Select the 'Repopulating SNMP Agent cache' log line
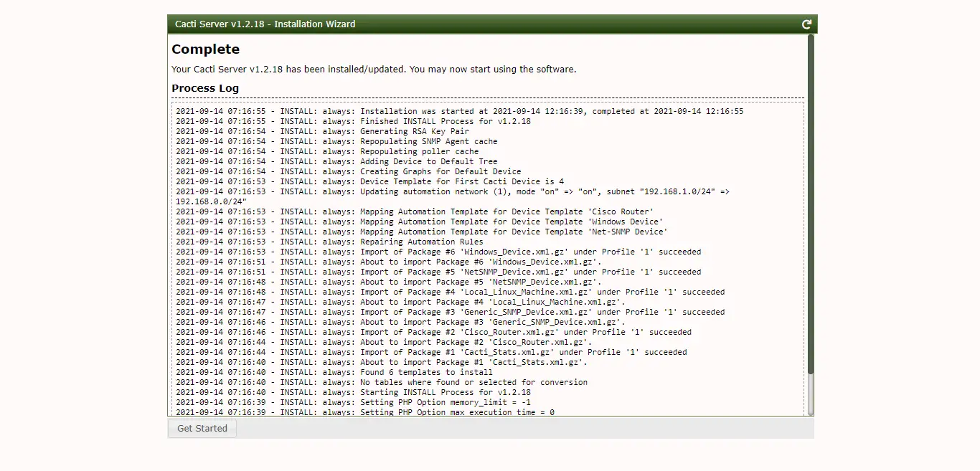The image size is (980, 471). pyautogui.click(x=336, y=141)
